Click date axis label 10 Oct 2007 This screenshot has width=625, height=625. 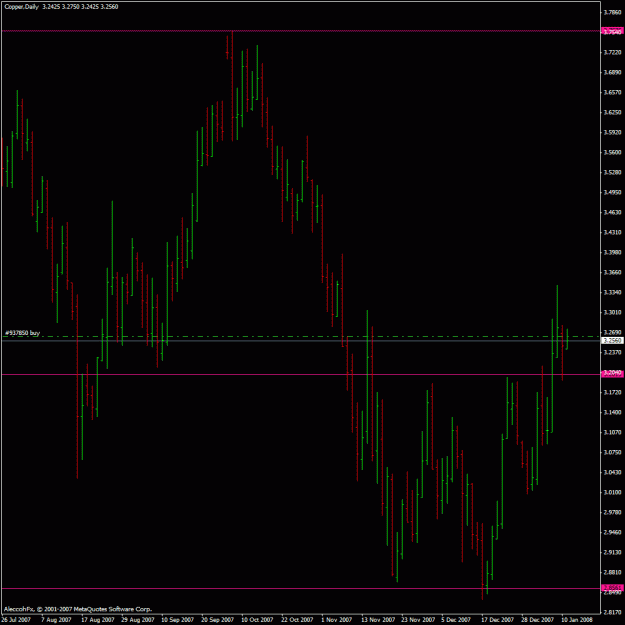[257, 620]
